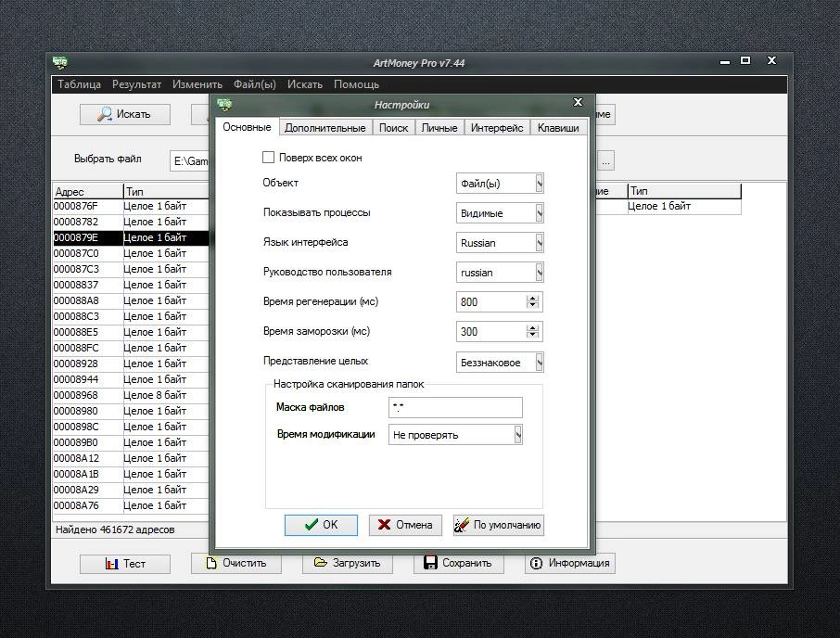Screen dimensions: 840x638
Task: Click the red X icon on Отмена
Action: (x=384, y=525)
